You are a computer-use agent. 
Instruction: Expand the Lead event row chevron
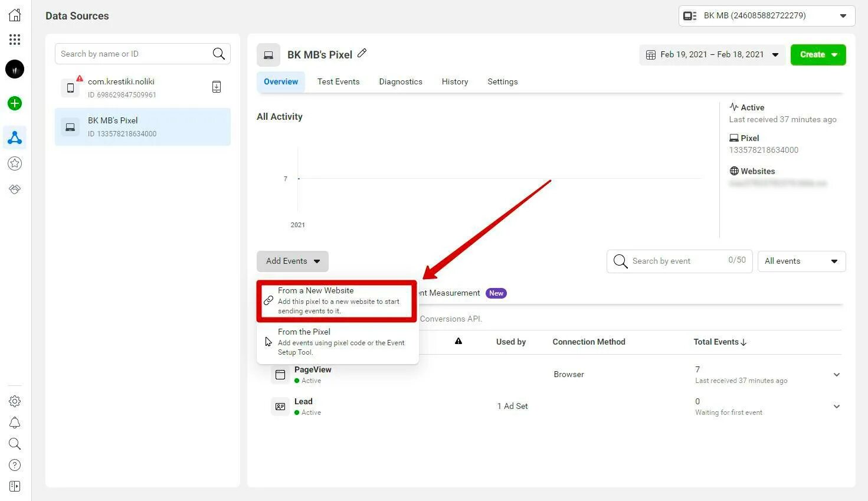point(837,407)
